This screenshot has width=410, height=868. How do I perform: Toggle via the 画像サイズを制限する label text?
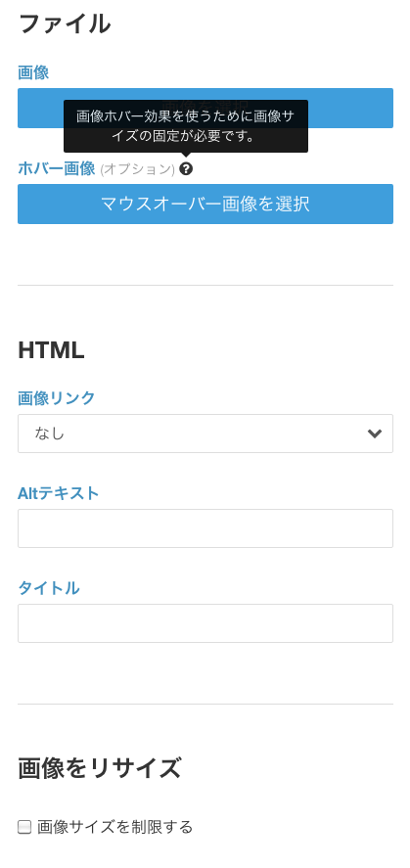point(115,828)
